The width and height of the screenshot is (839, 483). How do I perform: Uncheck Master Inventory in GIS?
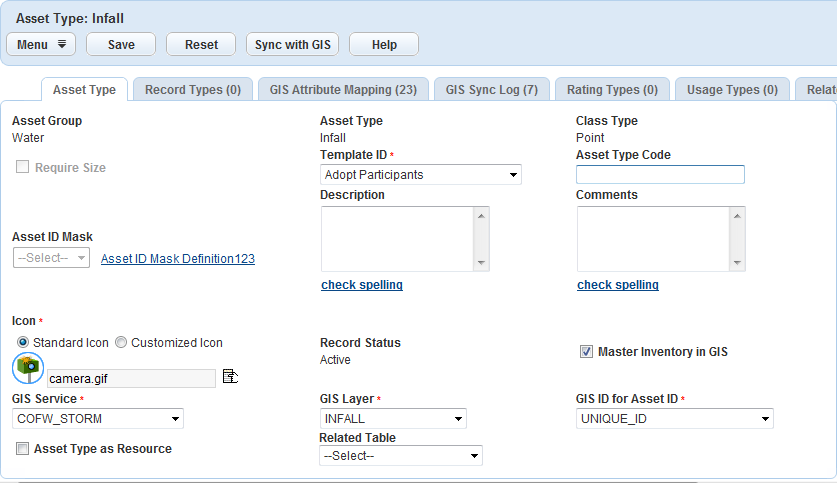(x=587, y=352)
